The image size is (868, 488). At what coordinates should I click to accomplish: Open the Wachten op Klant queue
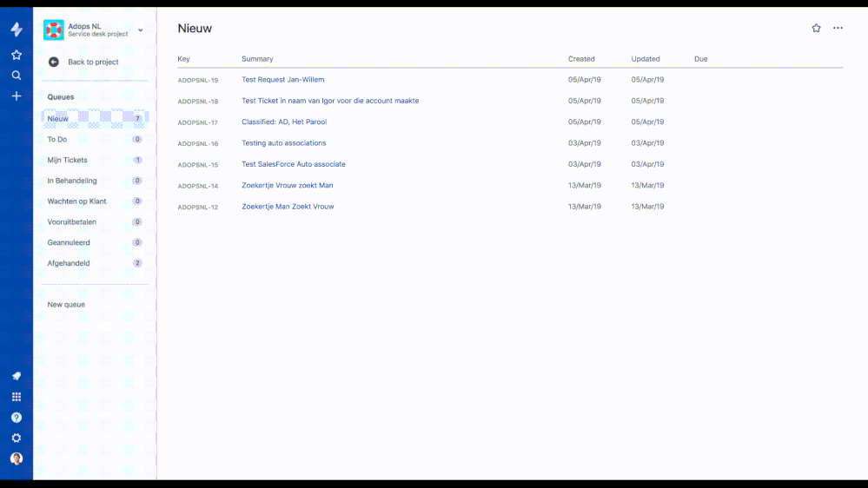point(96,201)
